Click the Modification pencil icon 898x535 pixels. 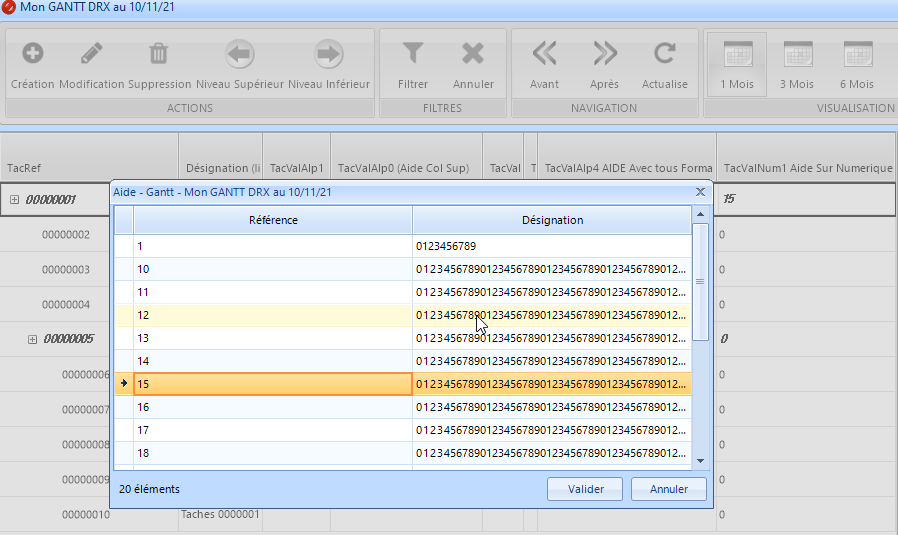(92, 54)
